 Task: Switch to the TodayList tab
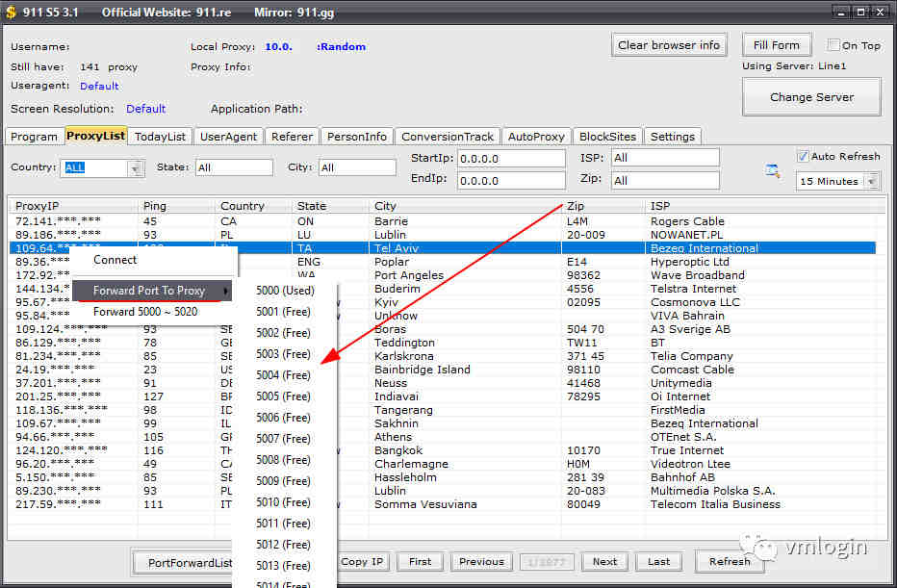(x=161, y=137)
